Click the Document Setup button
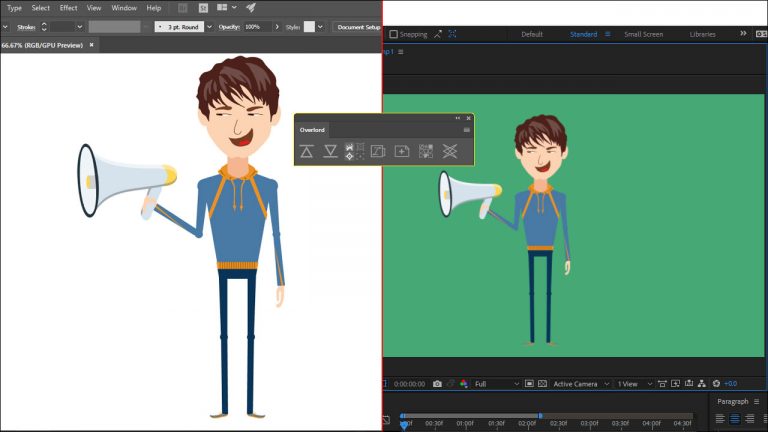 click(358, 27)
